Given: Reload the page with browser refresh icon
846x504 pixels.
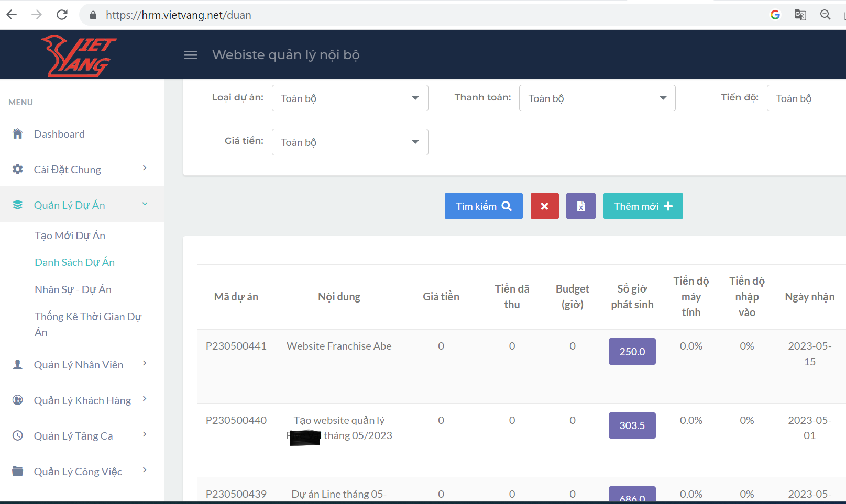Looking at the screenshot, I should [x=62, y=15].
